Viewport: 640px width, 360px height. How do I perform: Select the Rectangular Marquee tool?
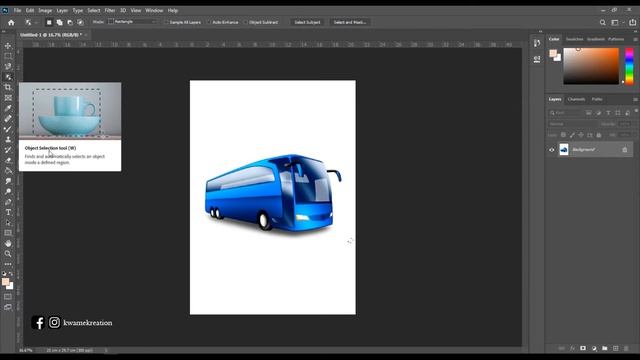[x=8, y=56]
